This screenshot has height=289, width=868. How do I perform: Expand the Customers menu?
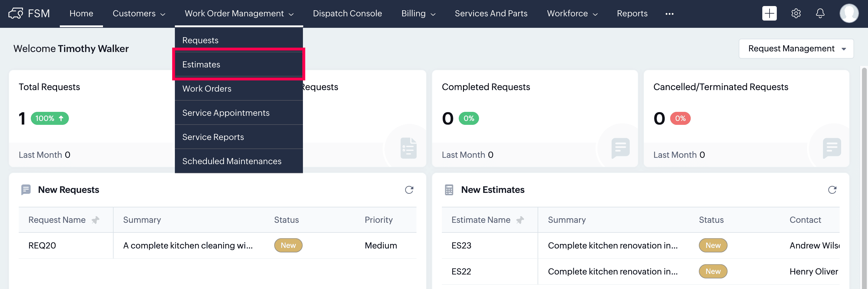[139, 14]
